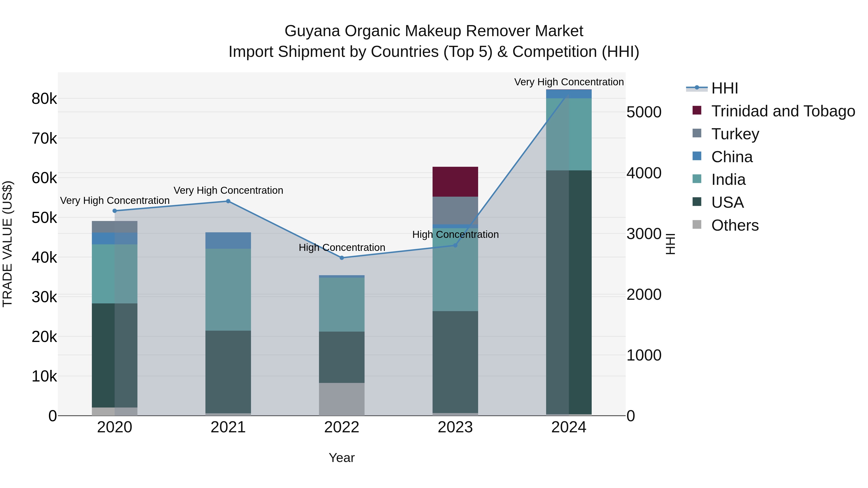This screenshot has width=868, height=488.
Task: Select the USA segment in 2022 bar
Action: [x=342, y=357]
